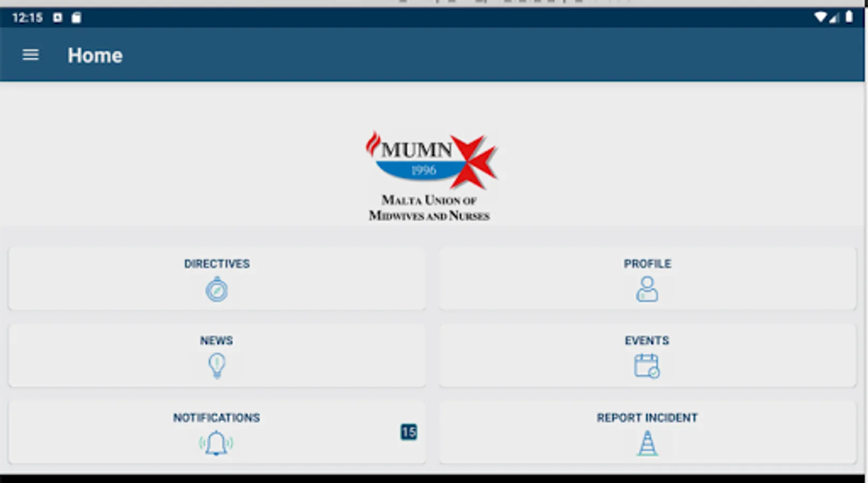Screen dimensions: 868x483
Task: Tap the Profile person icon
Action: click(647, 289)
